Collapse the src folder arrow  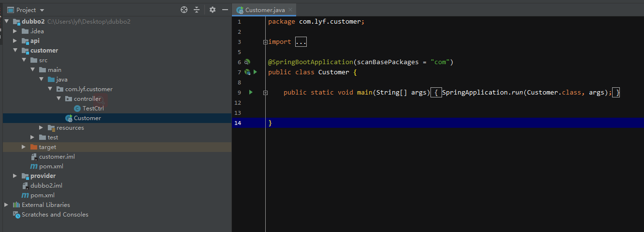[24, 60]
